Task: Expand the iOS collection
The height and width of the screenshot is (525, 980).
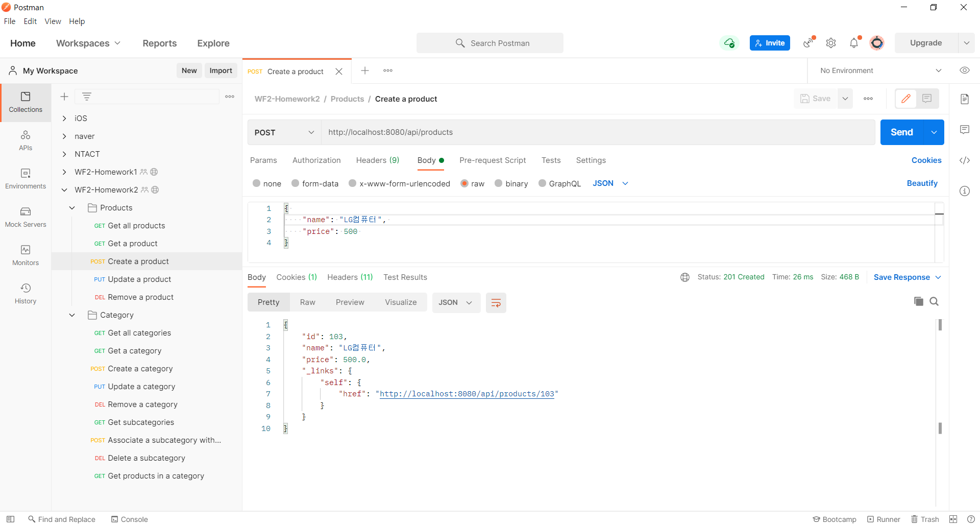Action: point(64,118)
